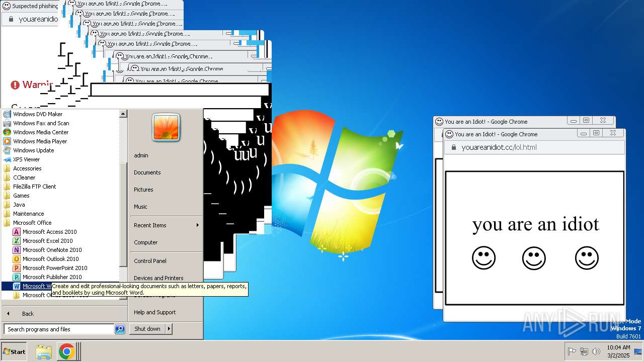The width and height of the screenshot is (644, 362).
Task: Start Windows Media Player
Action: click(x=40, y=141)
